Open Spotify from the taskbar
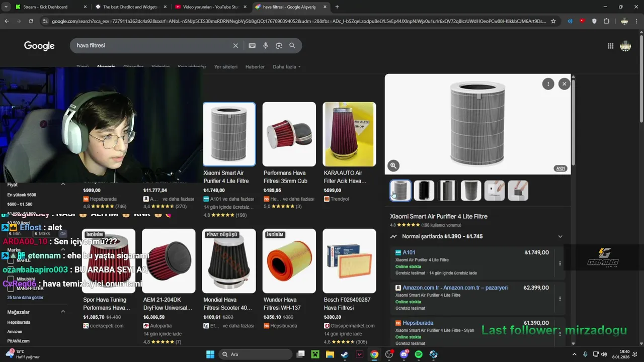 [x=419, y=354]
